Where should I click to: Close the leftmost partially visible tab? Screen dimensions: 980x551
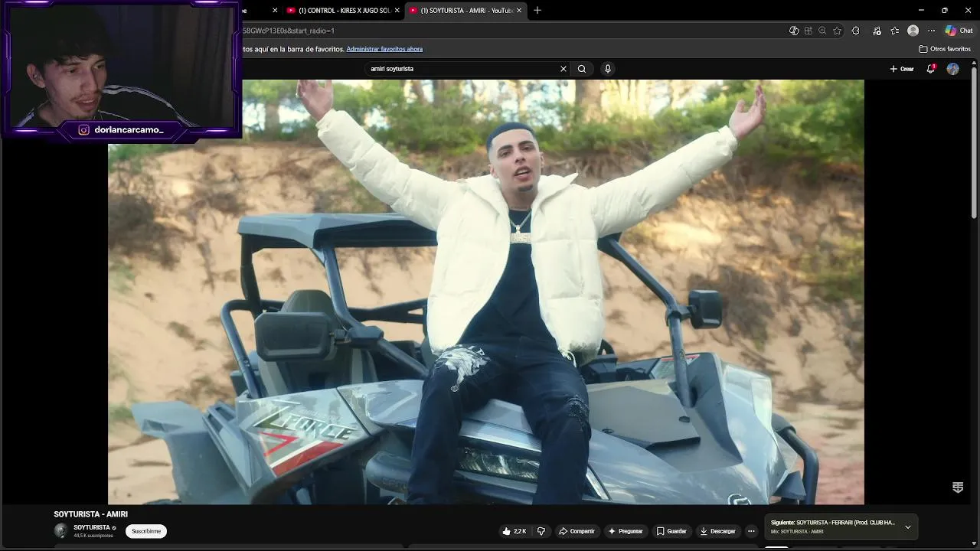click(x=275, y=11)
